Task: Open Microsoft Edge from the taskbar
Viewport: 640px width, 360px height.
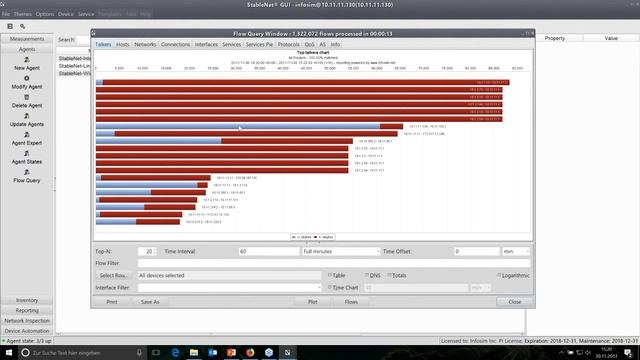Action: coord(175,352)
